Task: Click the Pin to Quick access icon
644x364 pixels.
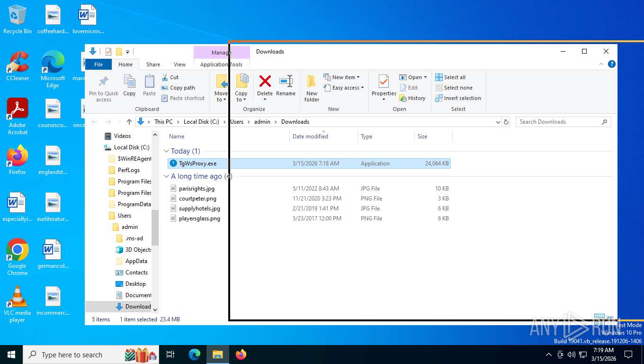Action: click(104, 82)
